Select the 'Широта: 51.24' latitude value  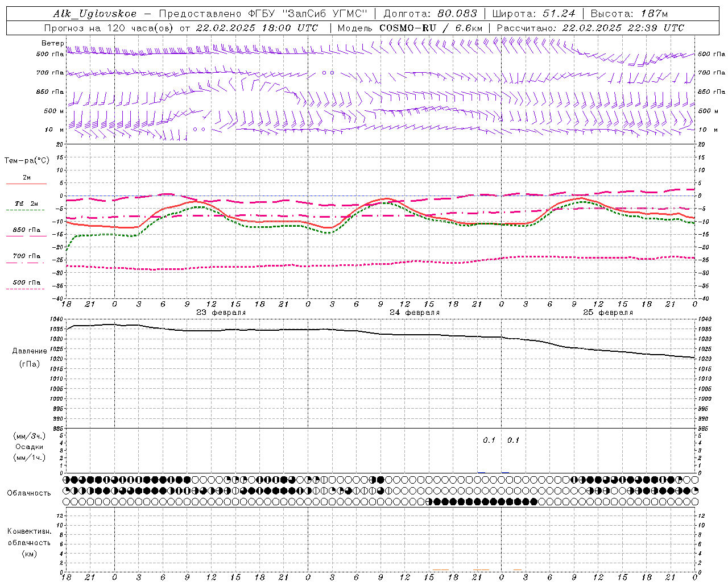tap(533, 14)
